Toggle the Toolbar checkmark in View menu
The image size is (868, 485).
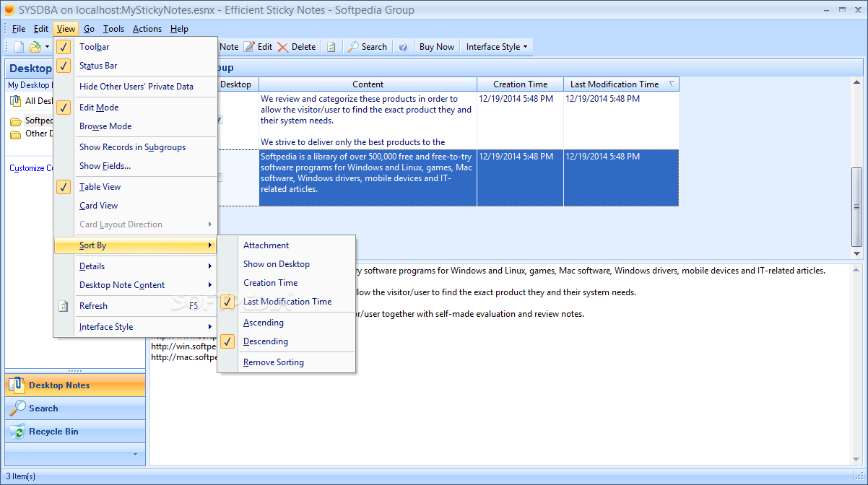tap(64, 47)
